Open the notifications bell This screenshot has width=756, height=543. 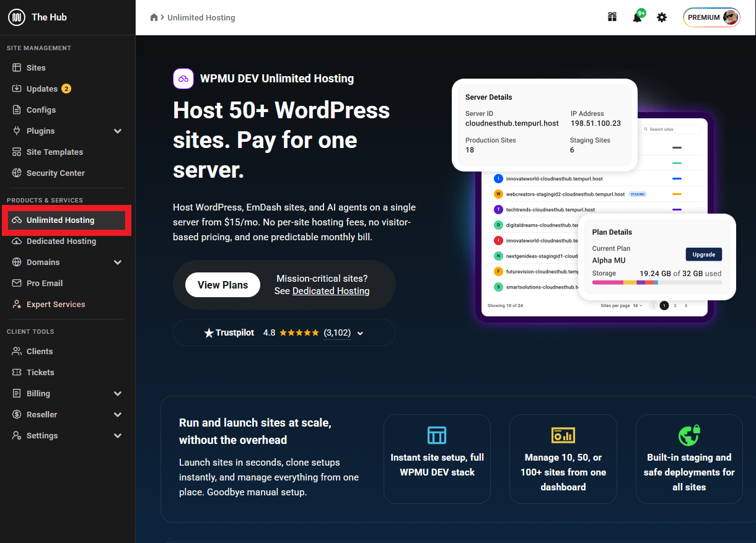click(637, 18)
